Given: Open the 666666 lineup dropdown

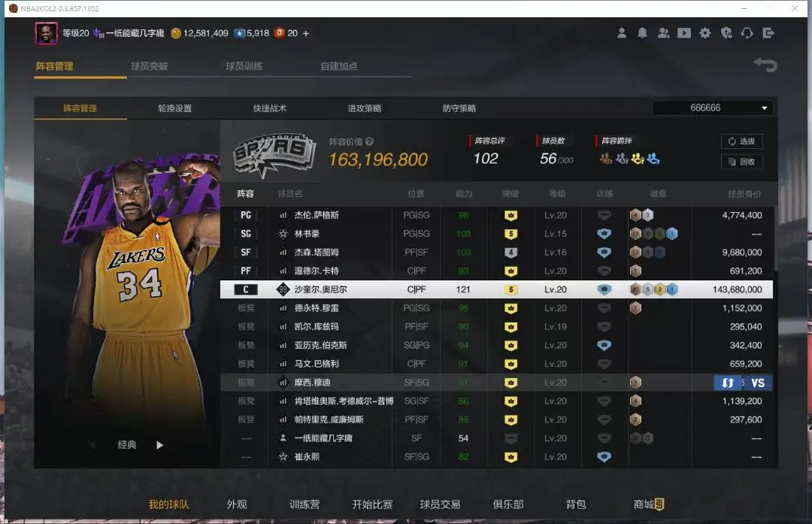Looking at the screenshot, I should point(712,108).
